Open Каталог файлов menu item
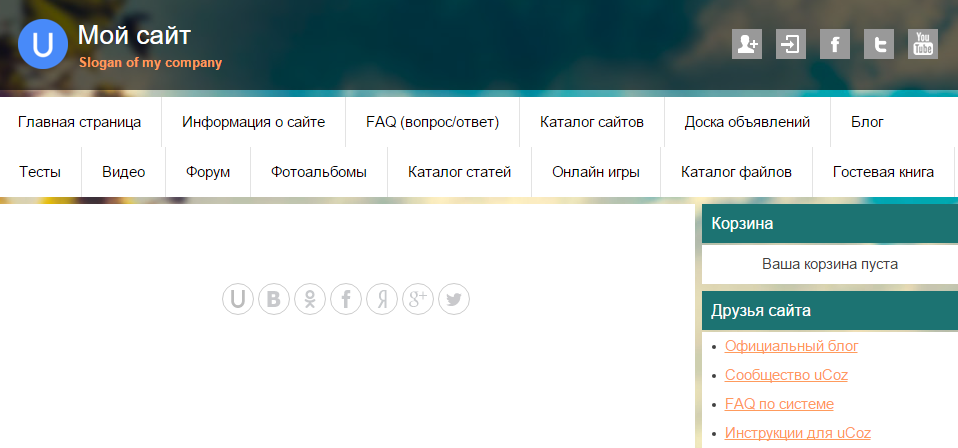This screenshot has width=958, height=448. pyautogui.click(x=736, y=172)
